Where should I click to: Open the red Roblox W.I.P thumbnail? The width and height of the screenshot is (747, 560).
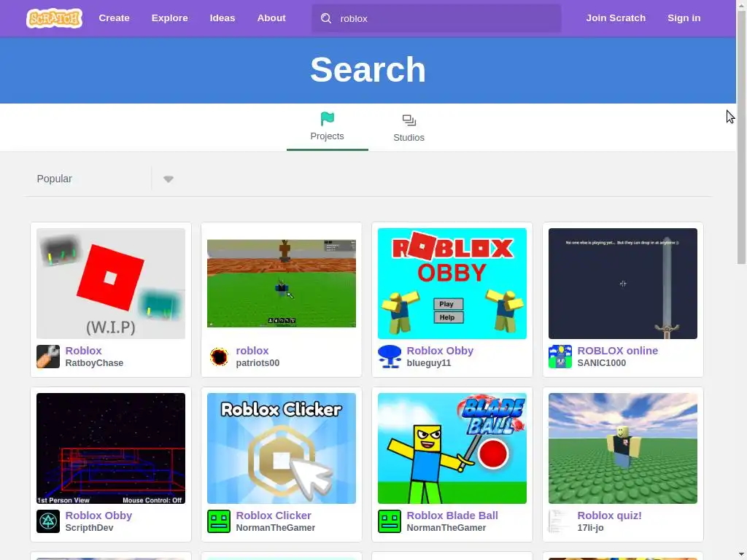111,284
